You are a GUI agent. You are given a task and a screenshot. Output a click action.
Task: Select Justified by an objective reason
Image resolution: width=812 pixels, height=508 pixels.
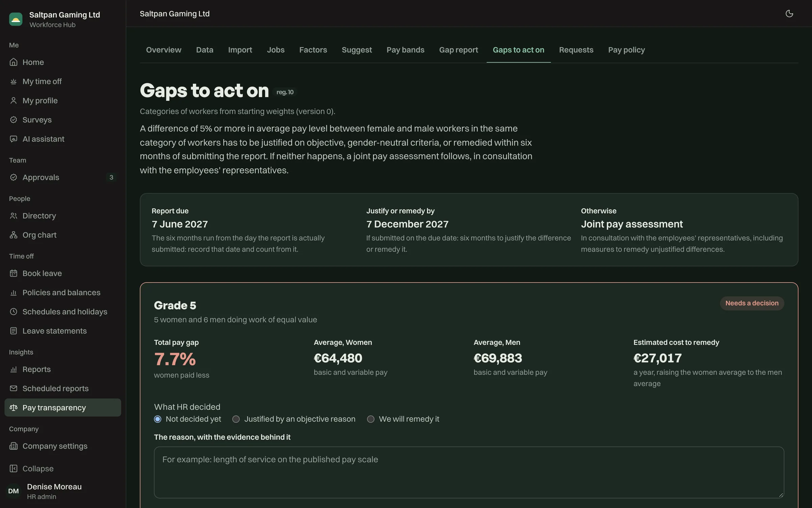[236, 419]
